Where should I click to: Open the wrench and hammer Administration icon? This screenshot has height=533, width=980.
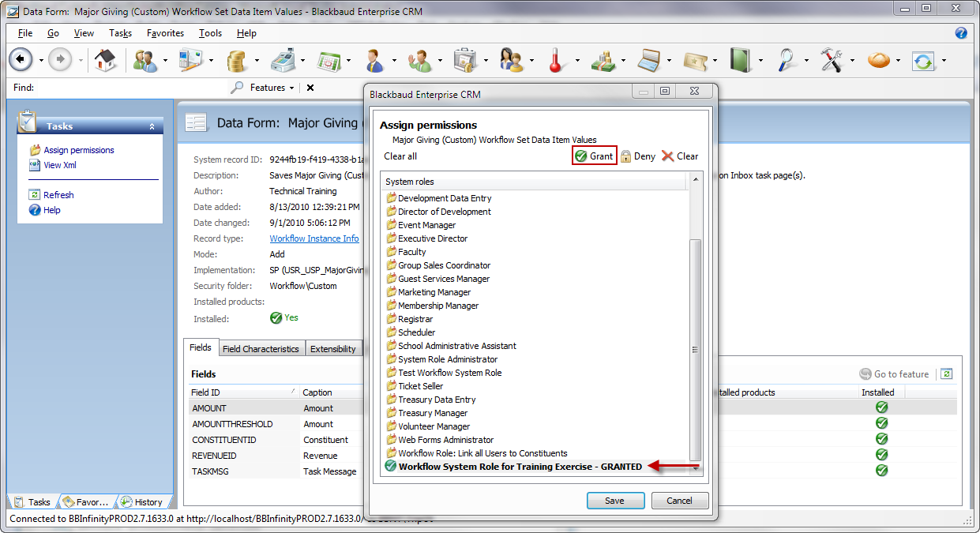click(832, 60)
